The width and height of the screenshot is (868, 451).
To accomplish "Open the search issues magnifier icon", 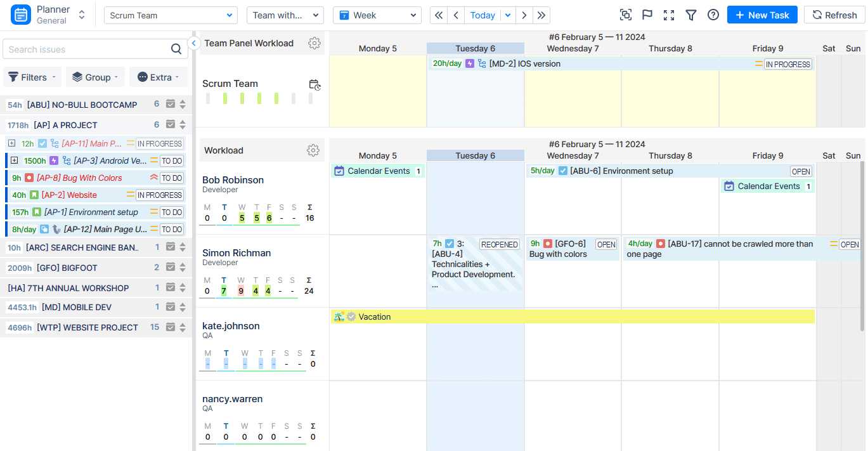I will (176, 49).
